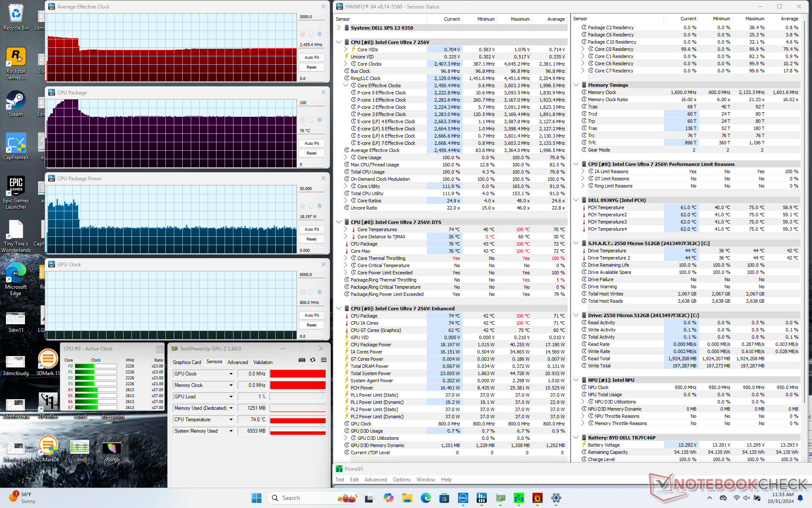Click GPU-Z screenshot camera icon
The height and width of the screenshot is (508, 812).
click(x=302, y=360)
